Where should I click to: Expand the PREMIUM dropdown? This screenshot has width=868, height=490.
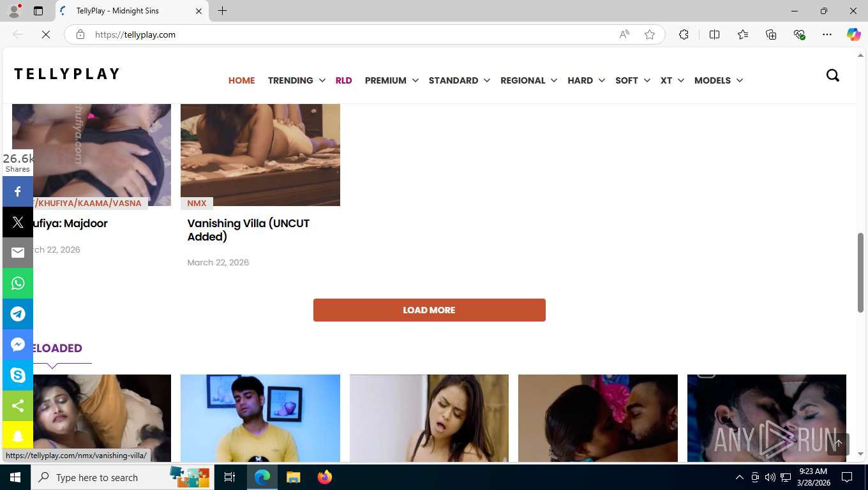click(x=415, y=80)
